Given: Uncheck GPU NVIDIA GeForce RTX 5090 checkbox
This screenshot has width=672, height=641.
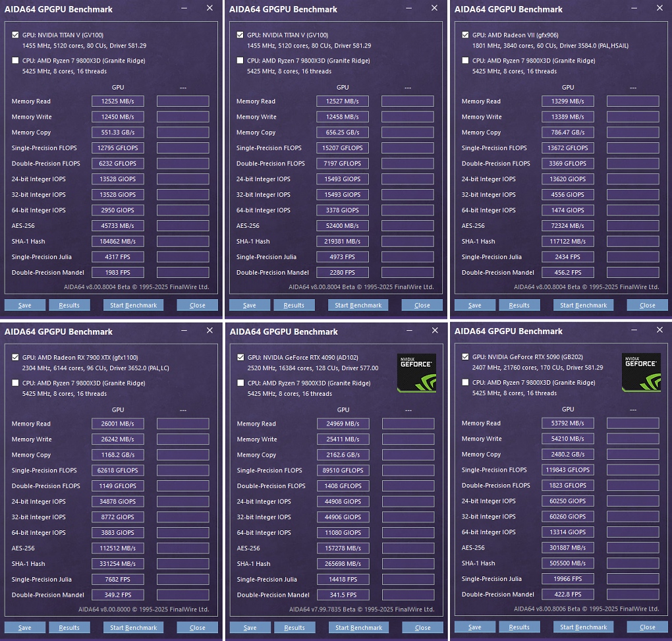Looking at the screenshot, I should pyautogui.click(x=465, y=356).
